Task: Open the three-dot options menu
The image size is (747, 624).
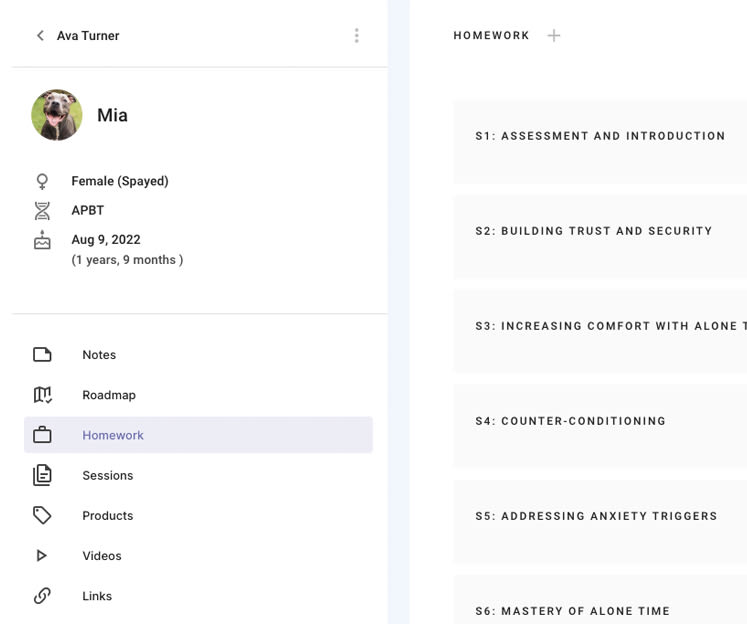Action: coord(356,36)
